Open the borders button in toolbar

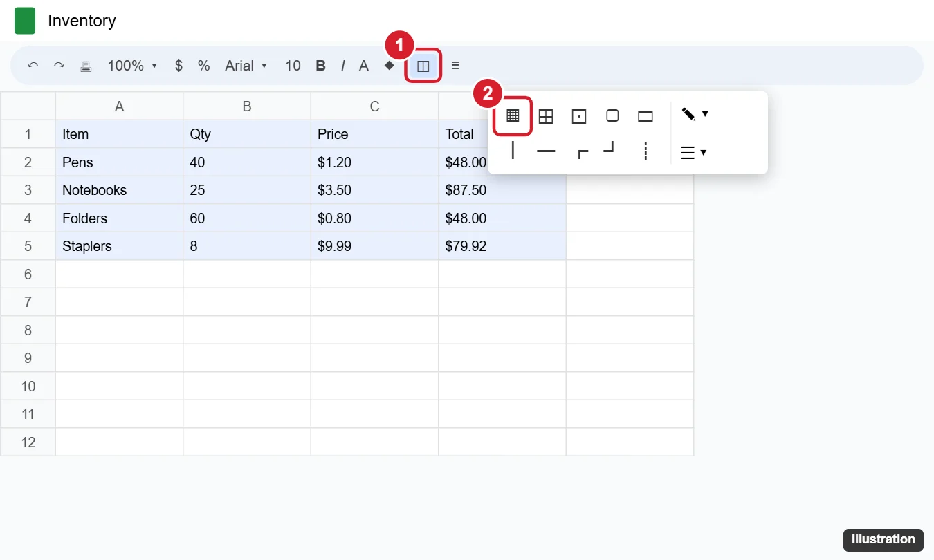[x=423, y=66]
